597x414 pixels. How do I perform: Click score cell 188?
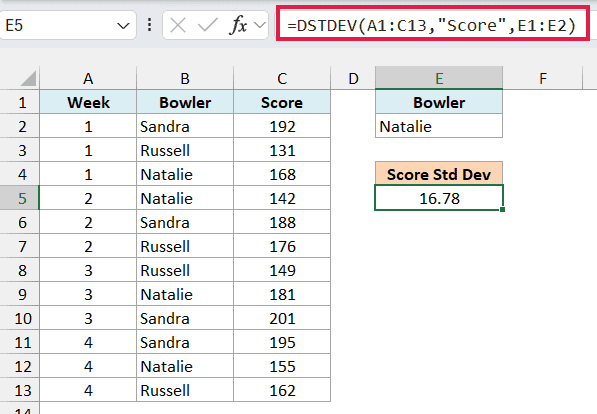(282, 222)
